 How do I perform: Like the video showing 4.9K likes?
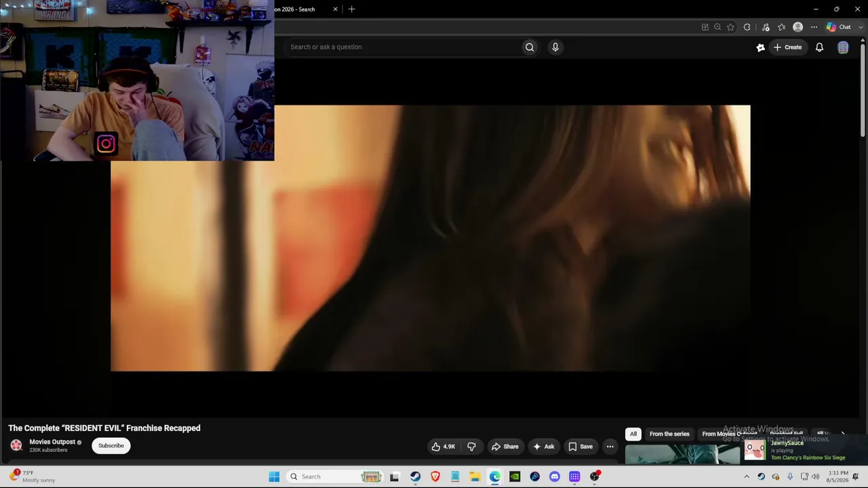pyautogui.click(x=443, y=447)
